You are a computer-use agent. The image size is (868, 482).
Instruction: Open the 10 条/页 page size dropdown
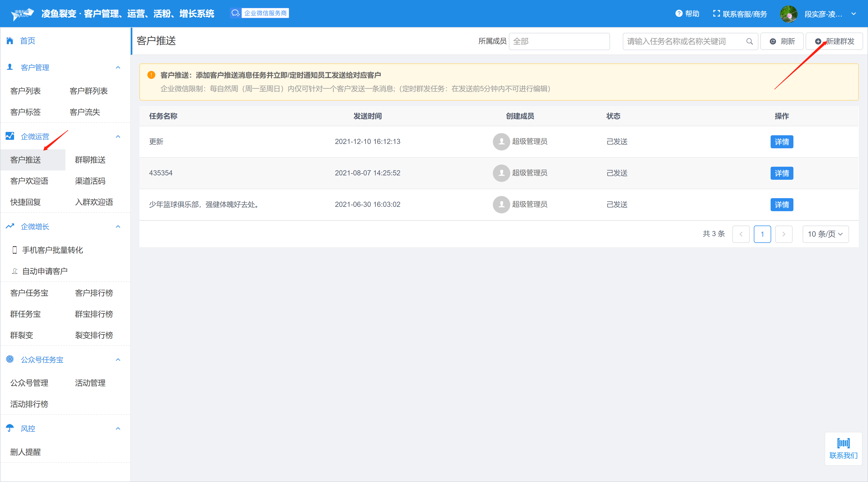point(825,234)
